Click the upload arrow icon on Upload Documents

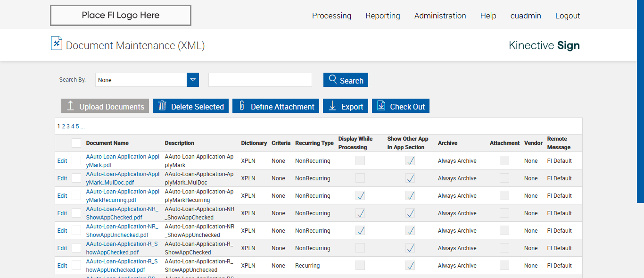[70, 106]
